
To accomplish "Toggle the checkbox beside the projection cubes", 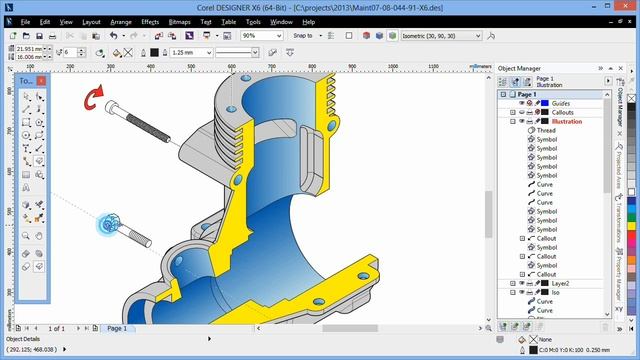I will (x=349, y=36).
